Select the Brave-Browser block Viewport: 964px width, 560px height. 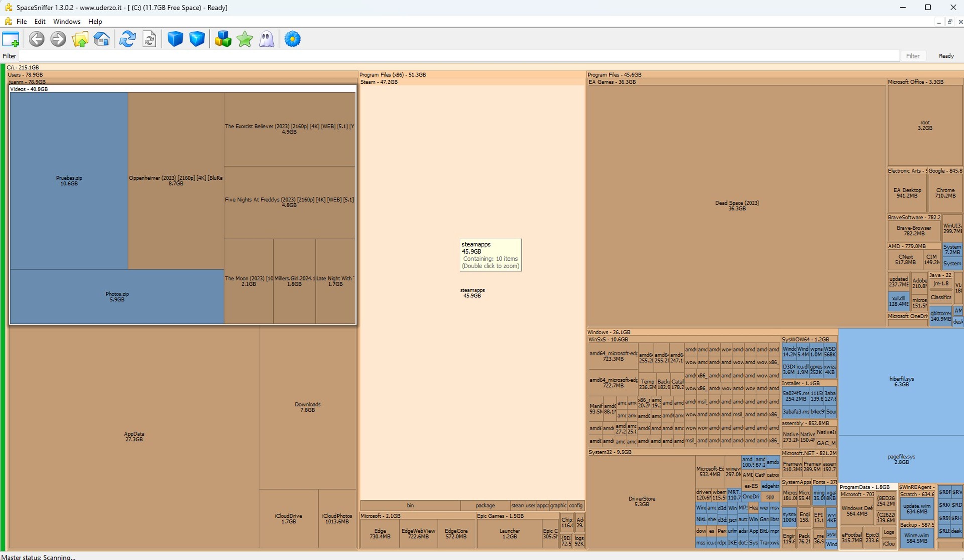[914, 231]
